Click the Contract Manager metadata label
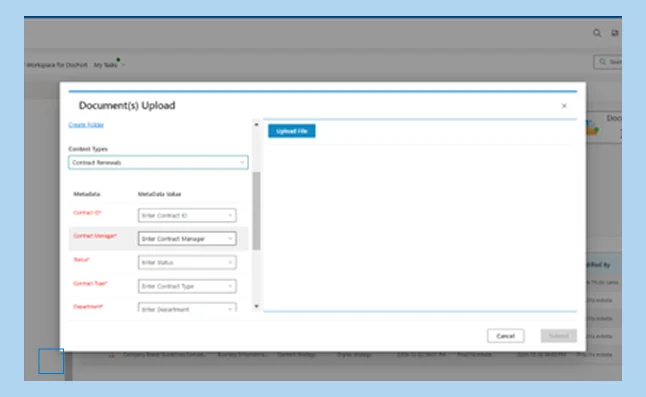Screen dimensions: 646x397 (x=95, y=236)
